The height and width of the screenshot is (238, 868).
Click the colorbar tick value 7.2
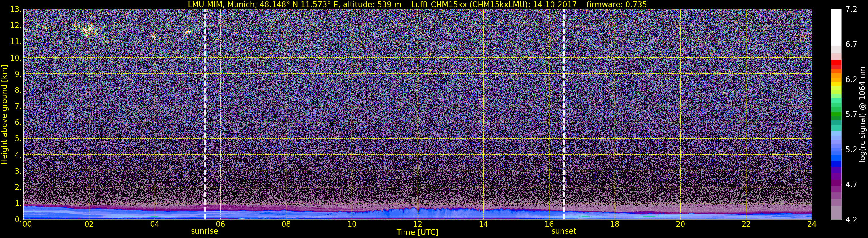[851, 9]
